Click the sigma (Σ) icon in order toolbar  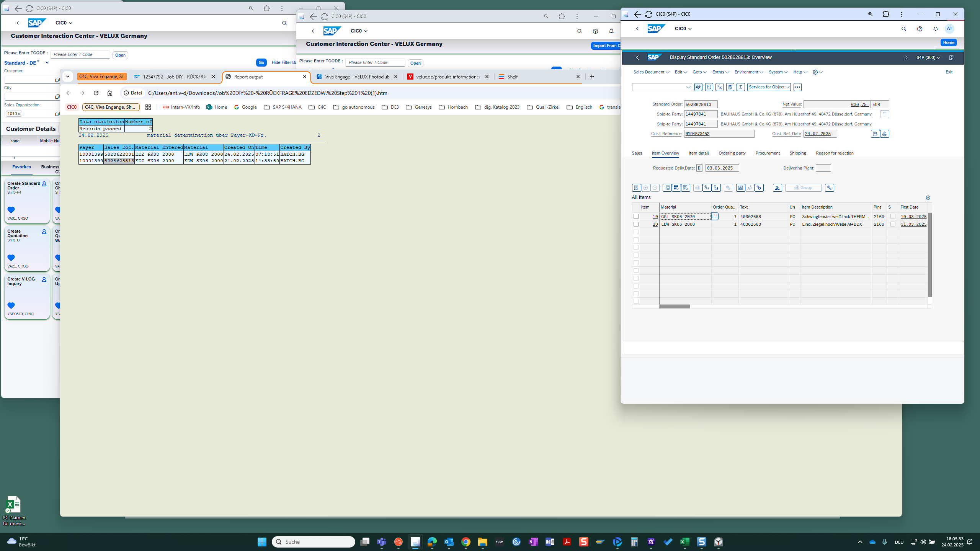(x=741, y=87)
